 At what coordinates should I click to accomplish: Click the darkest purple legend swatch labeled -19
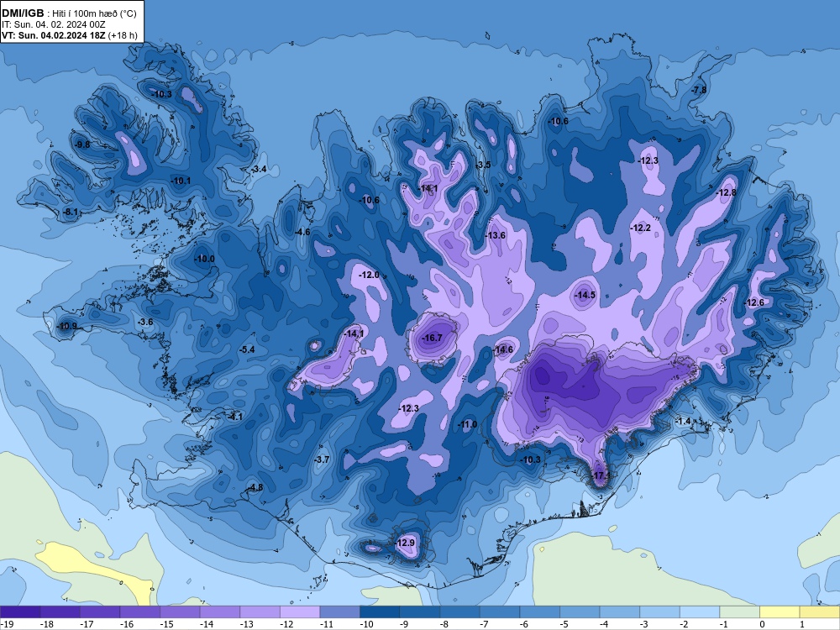coord(20,612)
